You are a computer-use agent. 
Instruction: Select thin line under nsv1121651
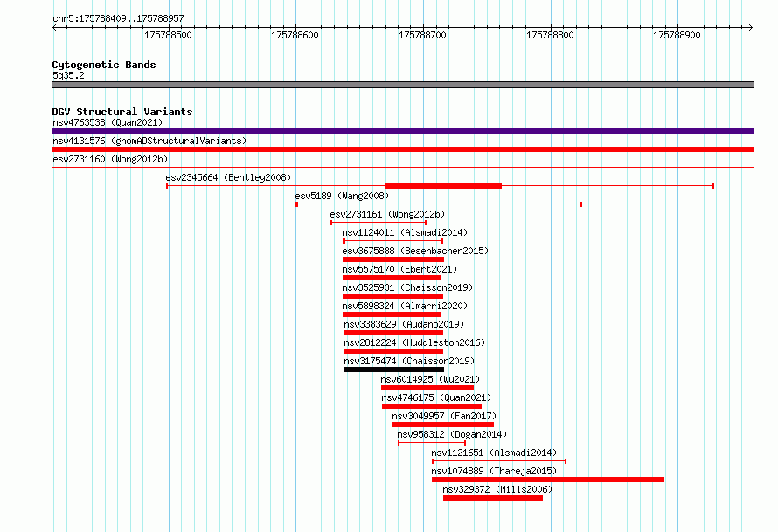pyautogui.click(x=499, y=461)
